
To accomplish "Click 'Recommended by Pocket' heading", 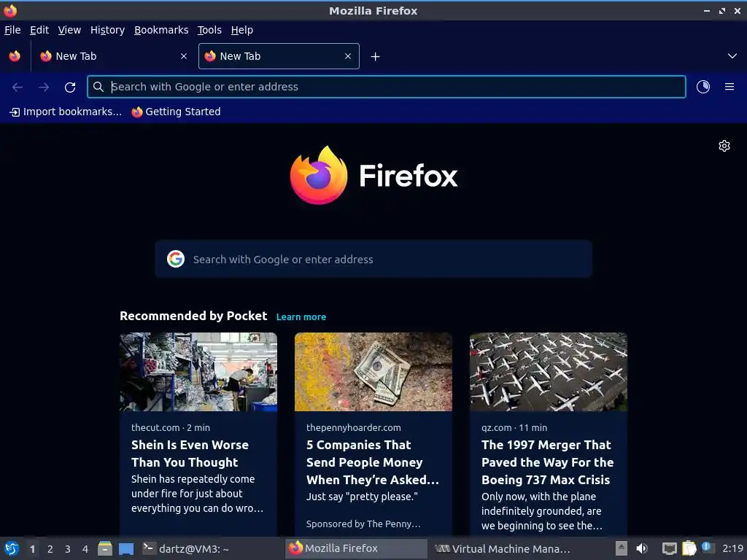I will point(193,316).
